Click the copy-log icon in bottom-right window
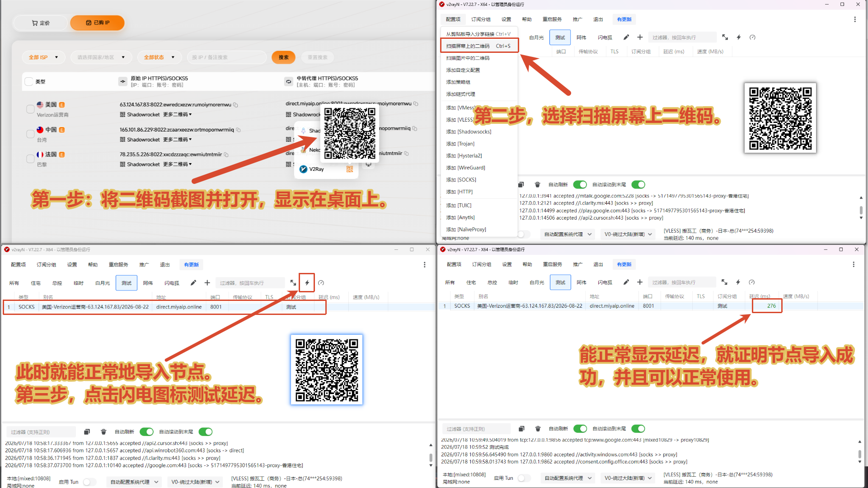868x488 pixels. 521,428
